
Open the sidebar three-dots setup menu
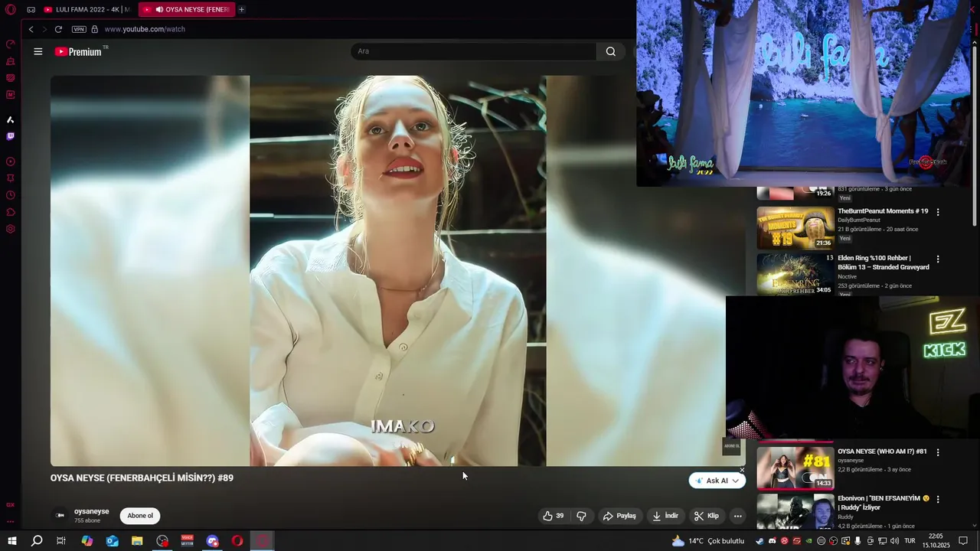[x=11, y=521]
